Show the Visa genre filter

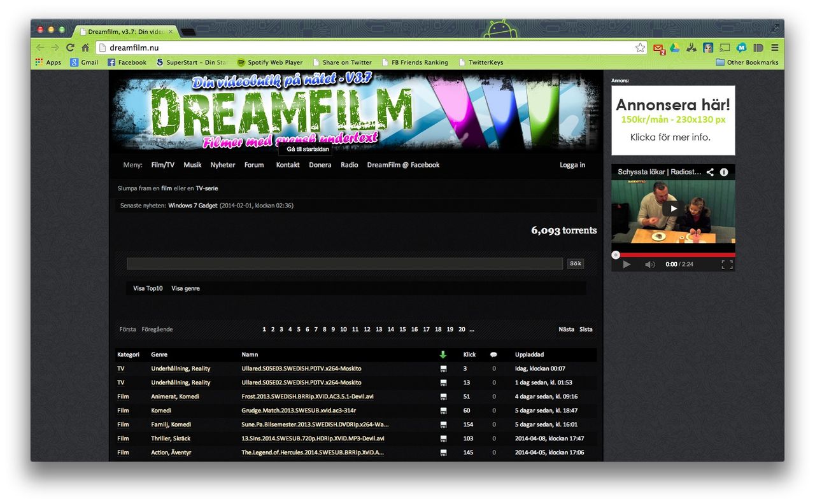click(185, 288)
